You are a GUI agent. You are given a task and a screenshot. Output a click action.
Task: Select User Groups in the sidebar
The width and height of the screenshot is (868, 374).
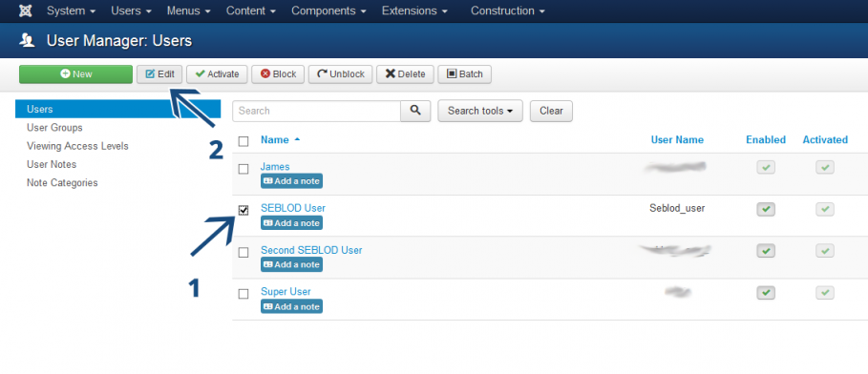[x=54, y=128]
